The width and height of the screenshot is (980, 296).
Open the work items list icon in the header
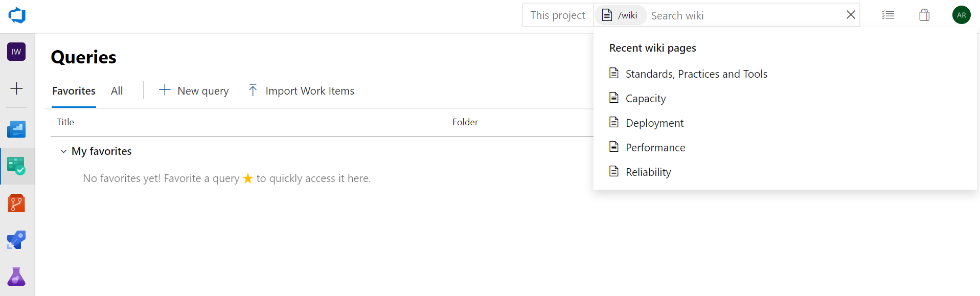(x=888, y=15)
